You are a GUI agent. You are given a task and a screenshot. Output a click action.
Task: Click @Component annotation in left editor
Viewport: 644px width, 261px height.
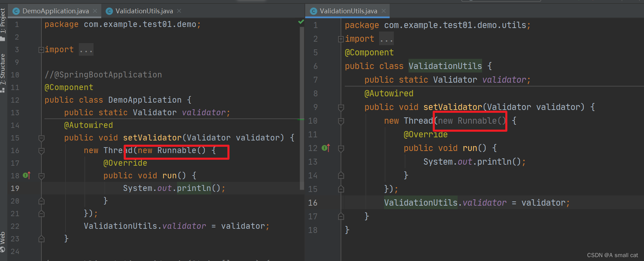(x=69, y=87)
